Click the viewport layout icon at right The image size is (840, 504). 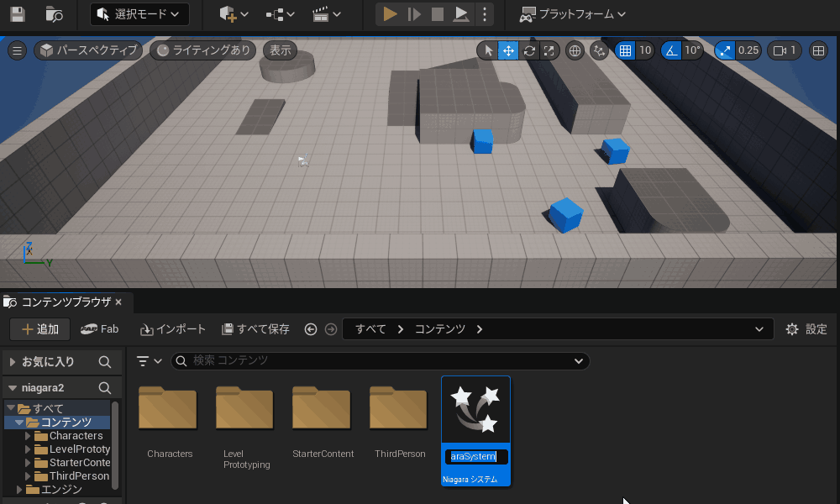point(818,50)
